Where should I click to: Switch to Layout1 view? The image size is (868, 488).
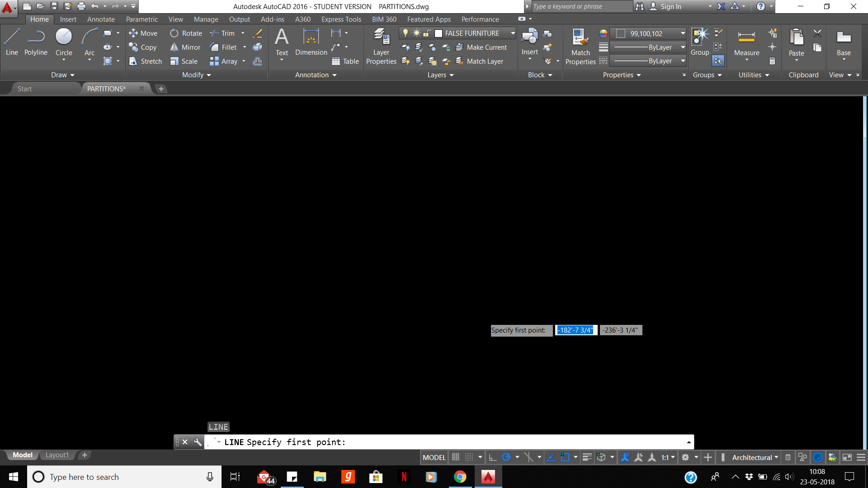point(57,455)
